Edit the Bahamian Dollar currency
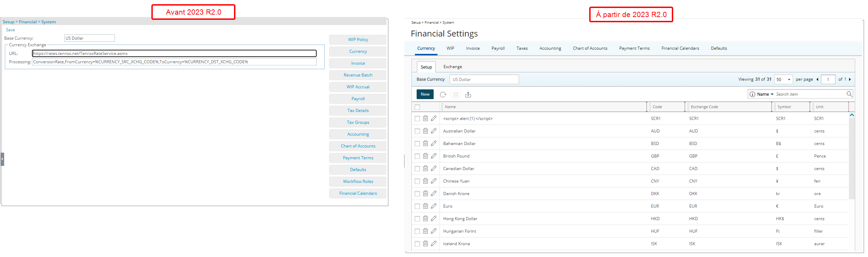868x257 pixels. pyautogui.click(x=434, y=143)
